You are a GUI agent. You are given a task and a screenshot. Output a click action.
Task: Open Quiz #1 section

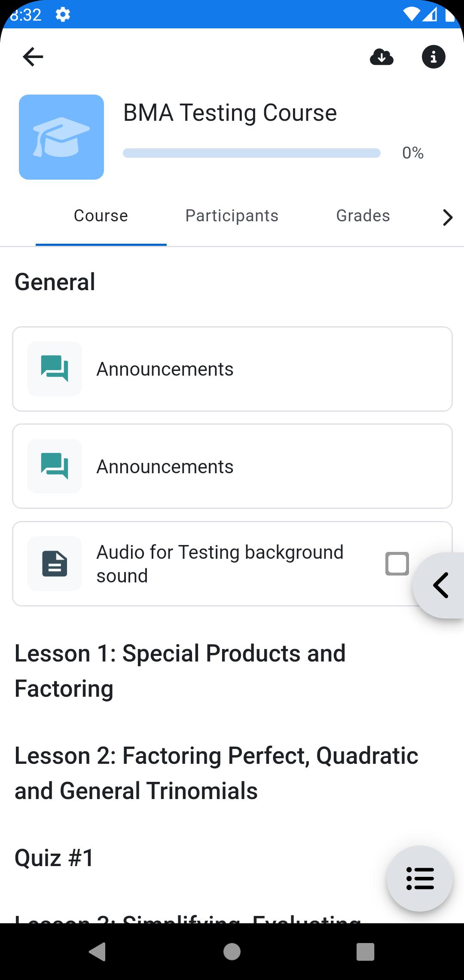[55, 858]
